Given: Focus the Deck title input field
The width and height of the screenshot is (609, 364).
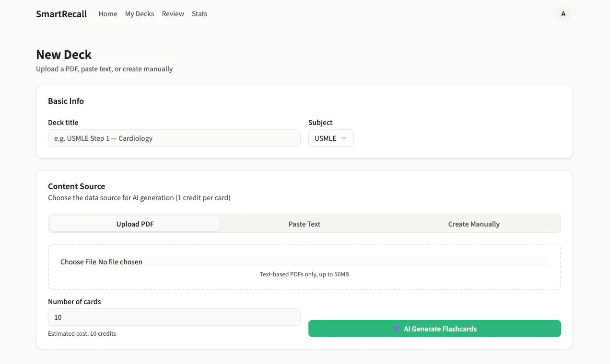Looking at the screenshot, I should point(174,138).
